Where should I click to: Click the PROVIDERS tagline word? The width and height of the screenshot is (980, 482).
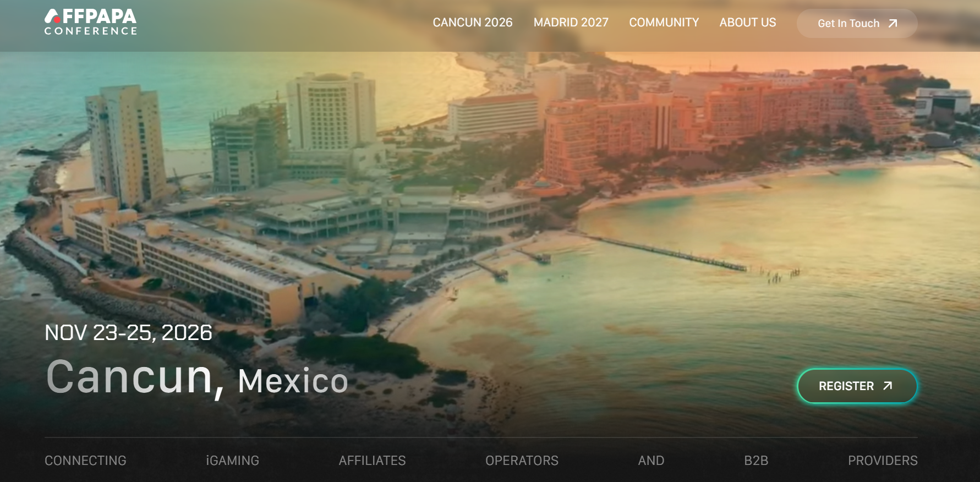point(883,461)
